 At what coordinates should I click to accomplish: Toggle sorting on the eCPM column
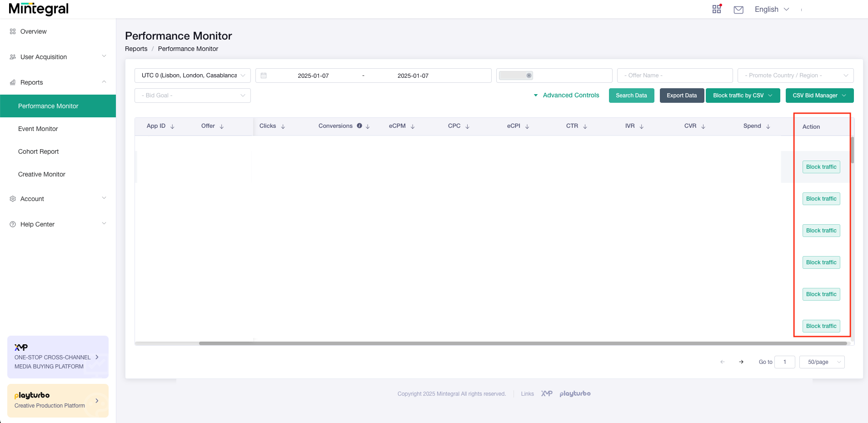[x=412, y=126]
